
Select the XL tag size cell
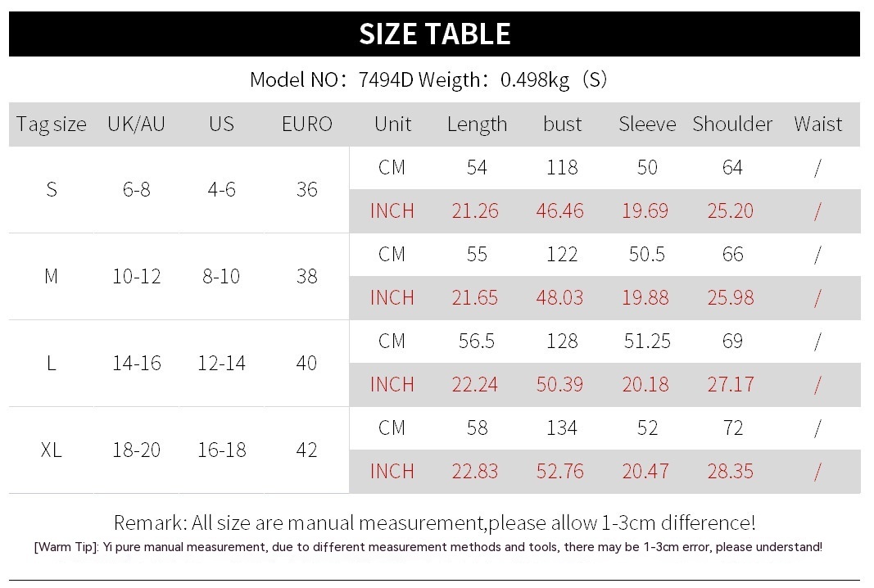tap(51, 450)
